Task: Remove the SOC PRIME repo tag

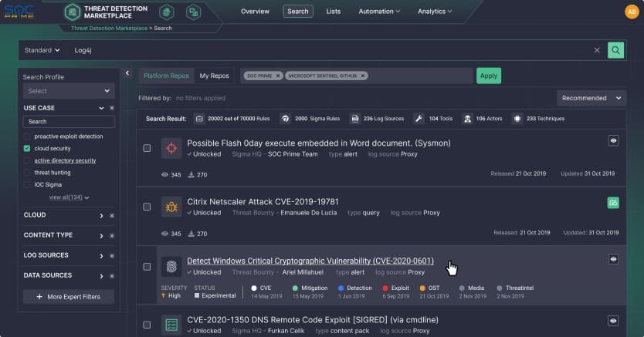Action: point(278,76)
